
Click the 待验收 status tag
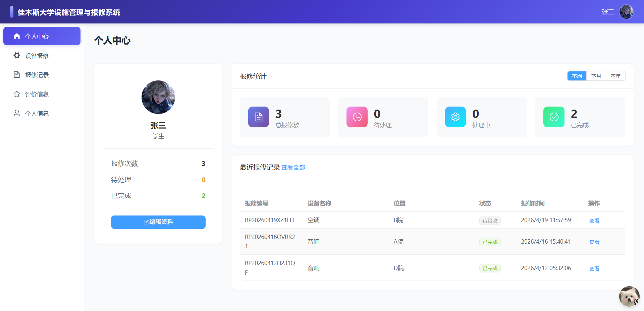(490, 221)
